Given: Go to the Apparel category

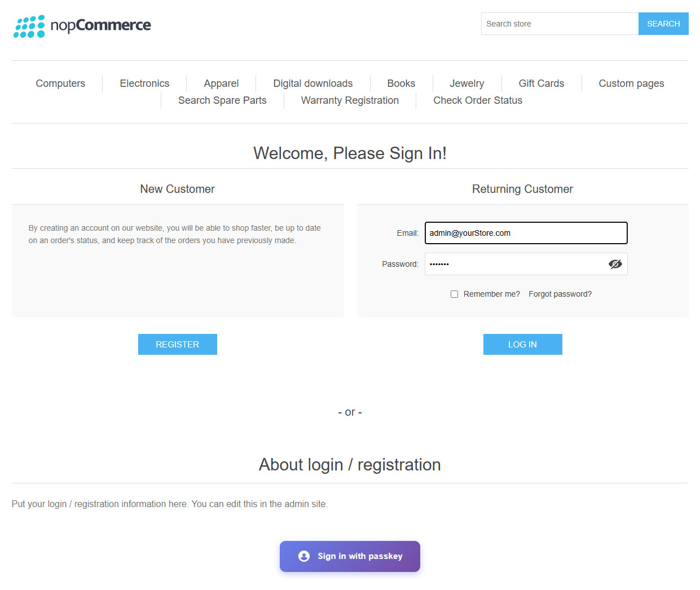Looking at the screenshot, I should pyautogui.click(x=221, y=83).
